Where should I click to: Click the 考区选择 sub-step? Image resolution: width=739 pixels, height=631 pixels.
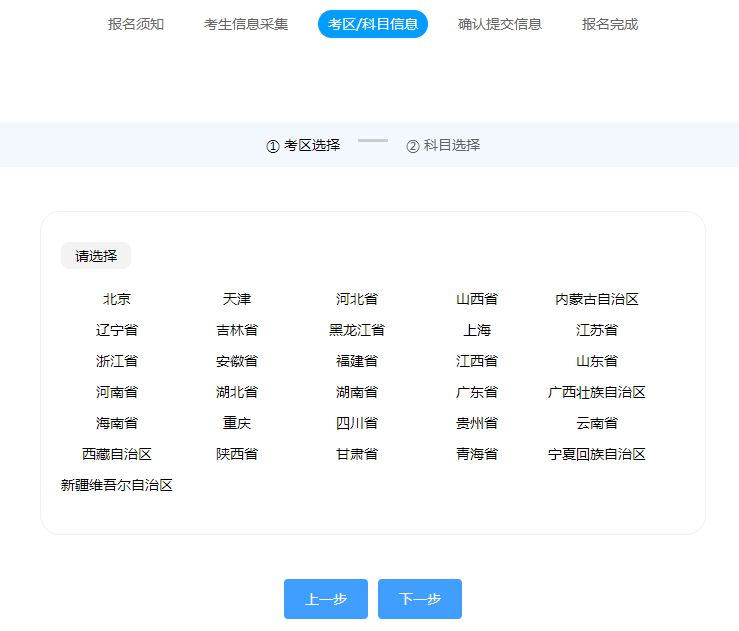tap(303, 145)
